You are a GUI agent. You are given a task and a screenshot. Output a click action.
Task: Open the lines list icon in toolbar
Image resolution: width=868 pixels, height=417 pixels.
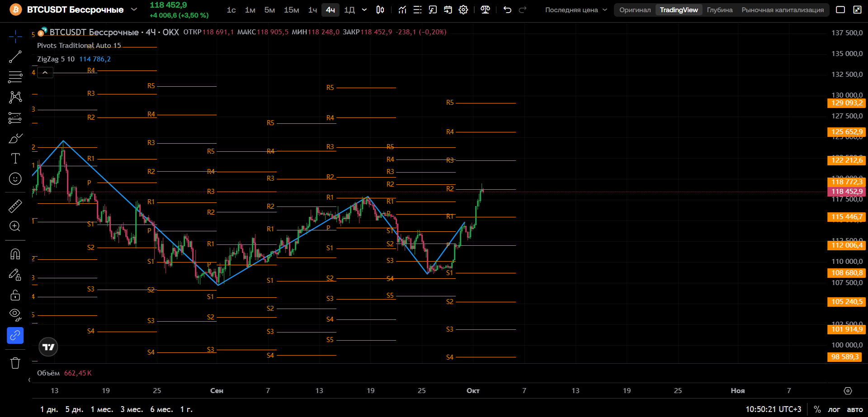418,10
